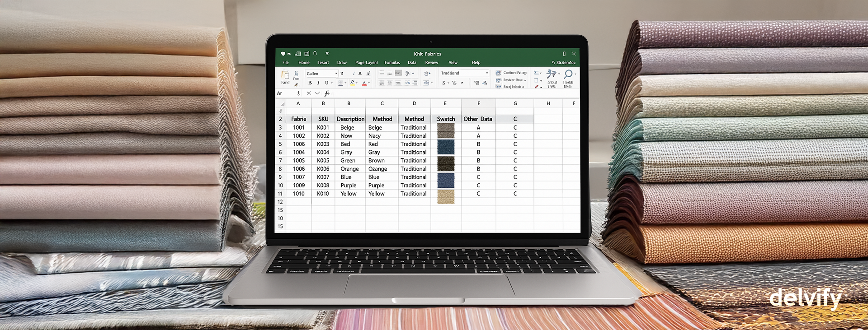The image size is (868, 330).
Task: Click the red font color A icon
Action: [x=364, y=83]
